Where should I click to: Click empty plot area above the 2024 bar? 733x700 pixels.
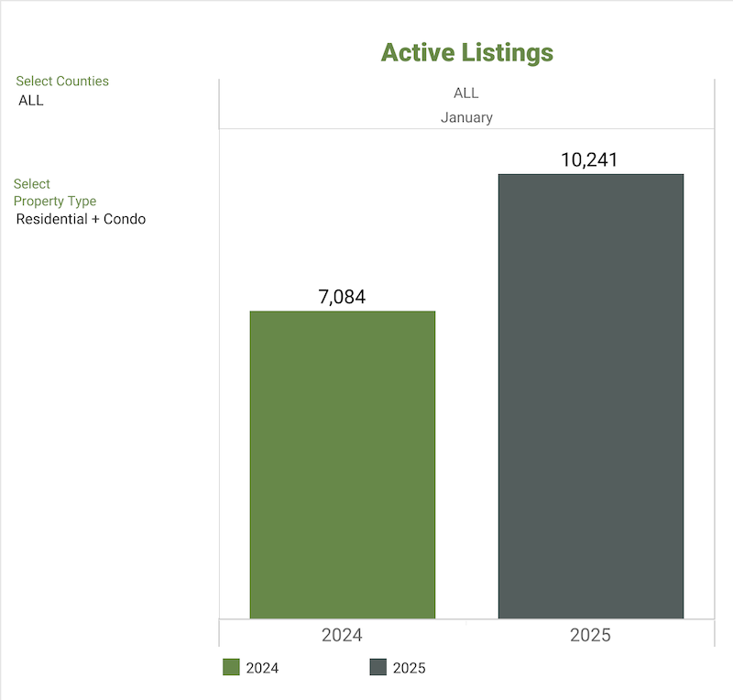[342, 211]
